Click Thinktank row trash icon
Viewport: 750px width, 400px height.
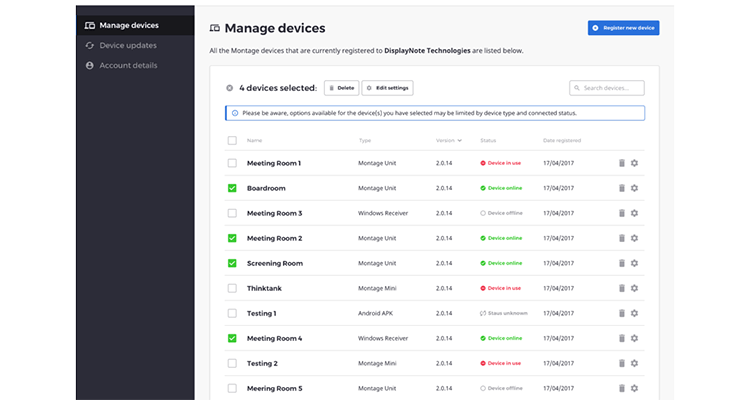coord(622,288)
